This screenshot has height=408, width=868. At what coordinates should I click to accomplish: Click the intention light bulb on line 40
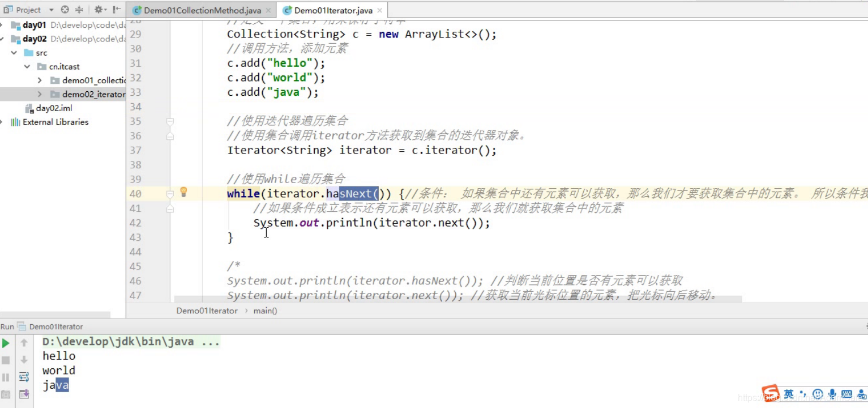coord(183,192)
